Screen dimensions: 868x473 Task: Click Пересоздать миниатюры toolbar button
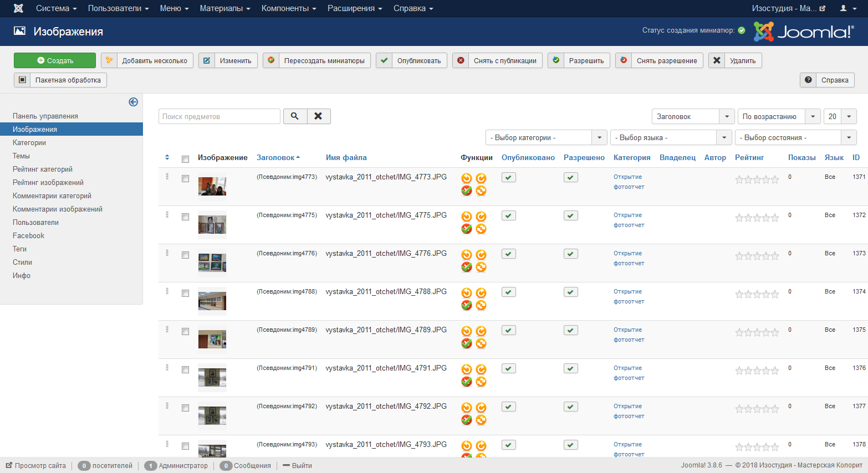[316, 61]
